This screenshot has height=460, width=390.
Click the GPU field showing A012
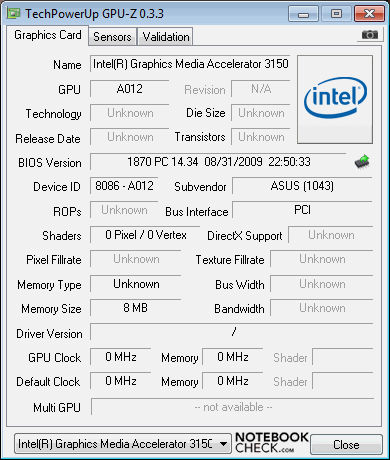pyautogui.click(x=129, y=89)
